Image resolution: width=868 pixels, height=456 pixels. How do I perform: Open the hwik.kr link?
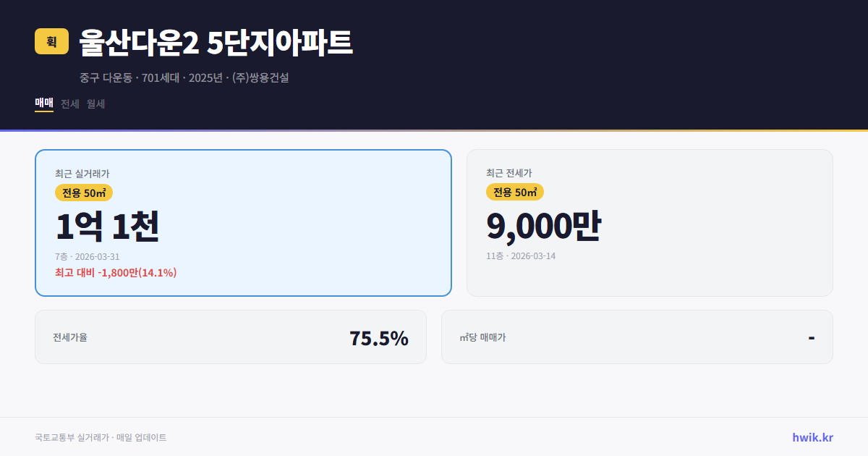[811, 437]
